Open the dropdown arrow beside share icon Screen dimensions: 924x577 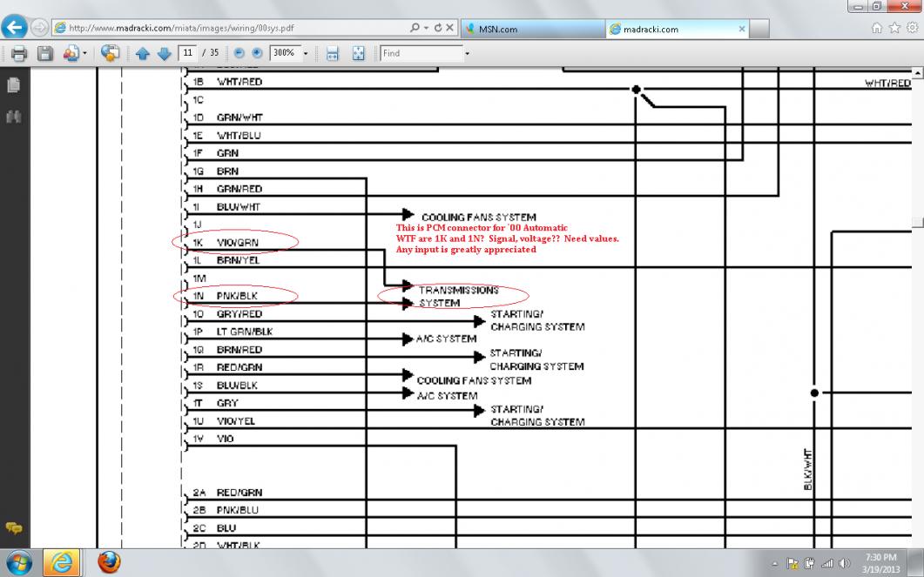tap(84, 54)
